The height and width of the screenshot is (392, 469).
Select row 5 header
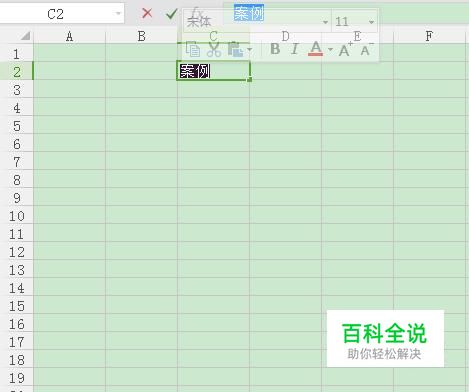tap(16, 126)
